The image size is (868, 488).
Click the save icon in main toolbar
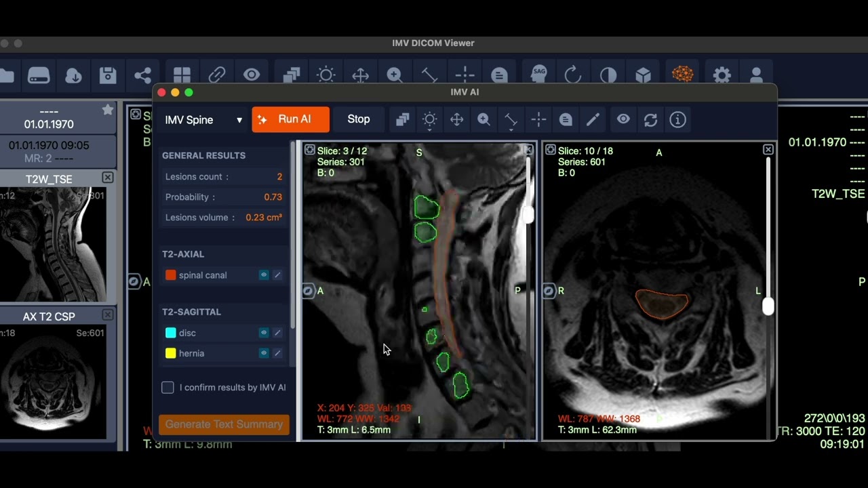coord(108,75)
